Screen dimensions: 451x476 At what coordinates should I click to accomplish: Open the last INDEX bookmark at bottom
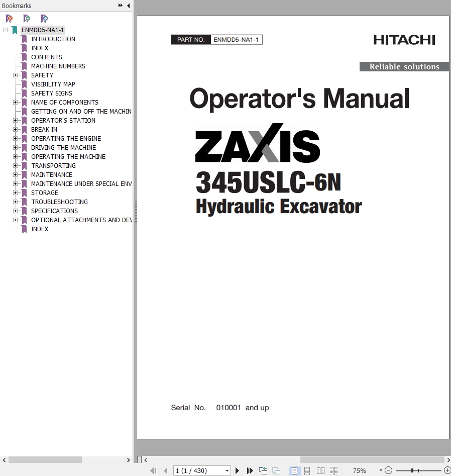pos(40,229)
